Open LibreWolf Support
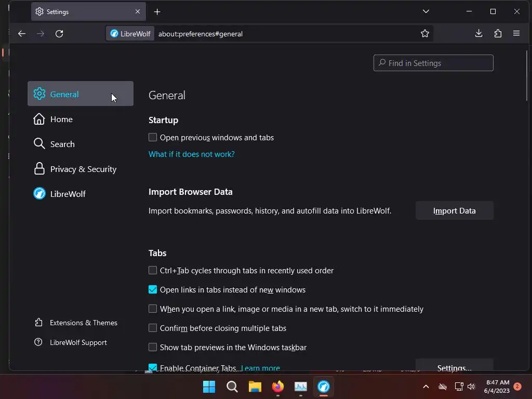Image resolution: width=532 pixels, height=399 pixels. tap(71, 342)
